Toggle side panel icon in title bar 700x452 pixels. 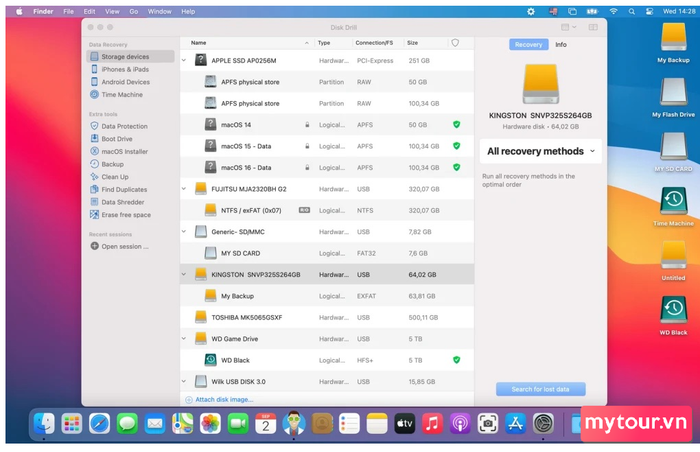pyautogui.click(x=593, y=27)
